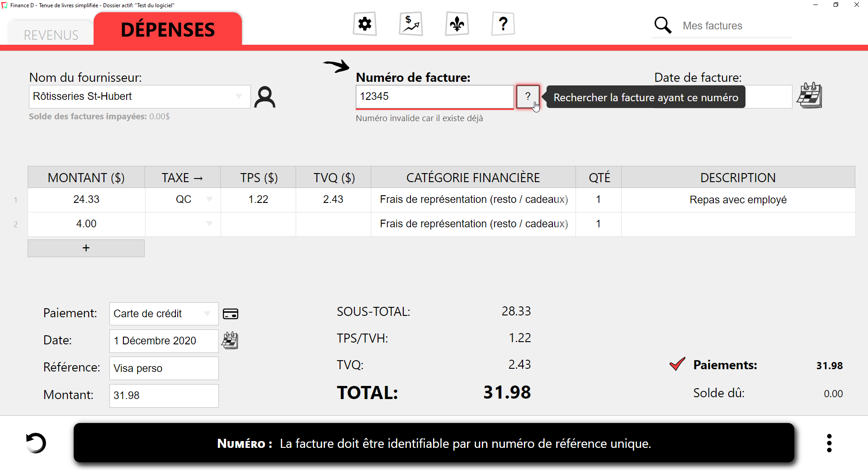Switch to the REVENUS tab

coord(50,35)
